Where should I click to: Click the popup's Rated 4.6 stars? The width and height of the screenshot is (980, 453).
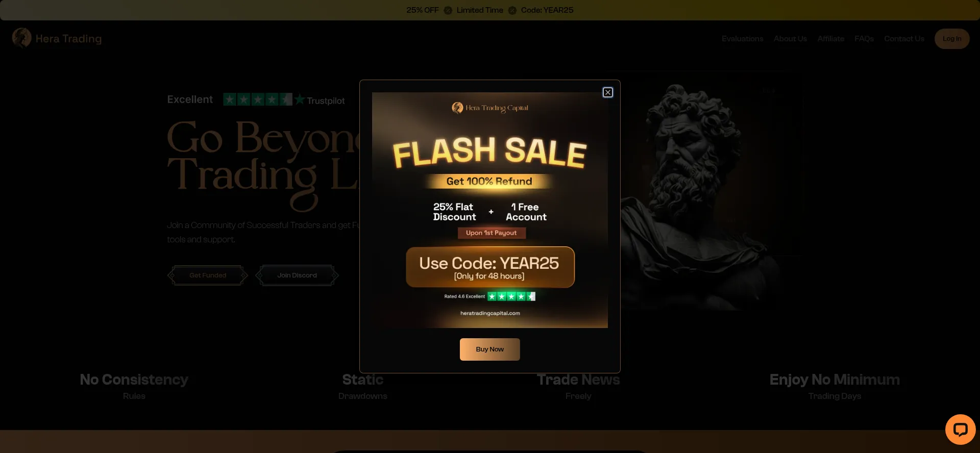pos(511,296)
